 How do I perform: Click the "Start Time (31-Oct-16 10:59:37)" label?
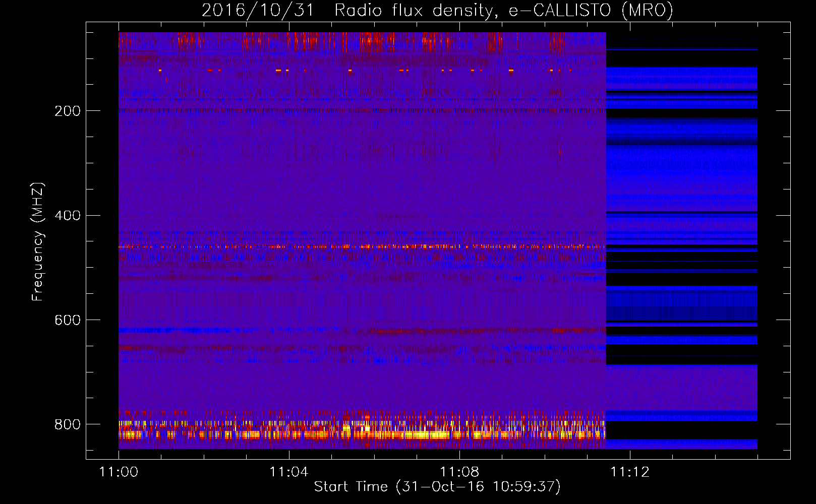tap(437, 487)
